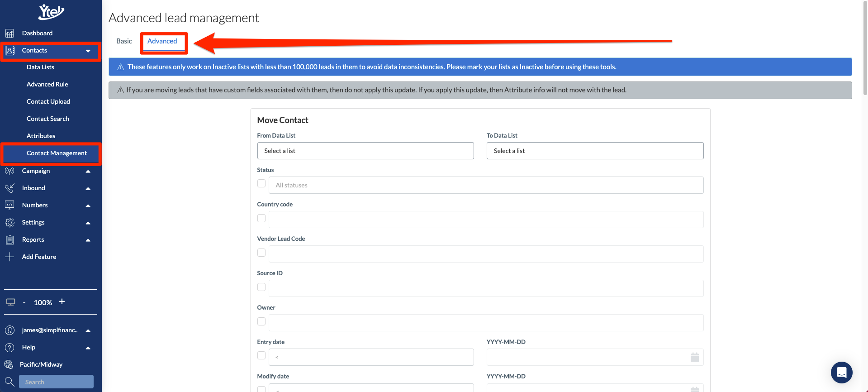This screenshot has height=392, width=868.
Task: Click the timezone globe icon
Action: click(9, 364)
